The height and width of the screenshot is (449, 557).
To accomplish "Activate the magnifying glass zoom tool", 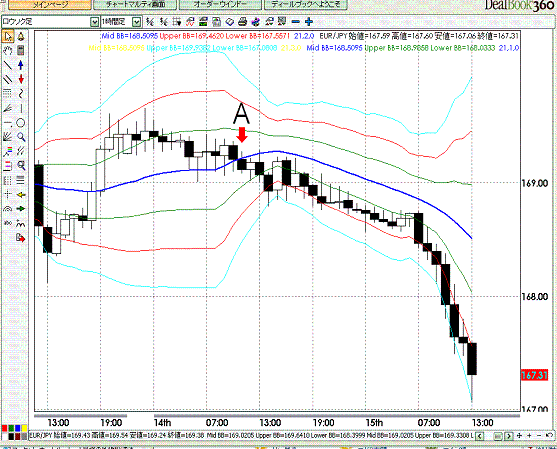I will pyautogui.click(x=21, y=137).
